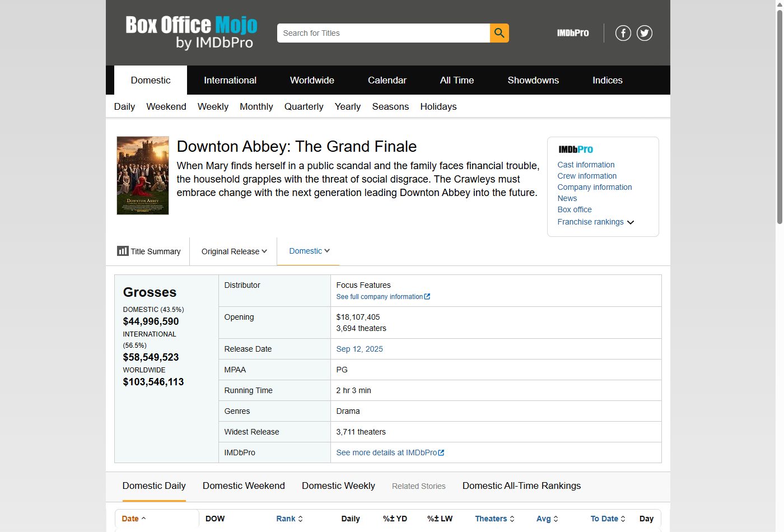Expand the Original Release dropdown

tap(234, 251)
